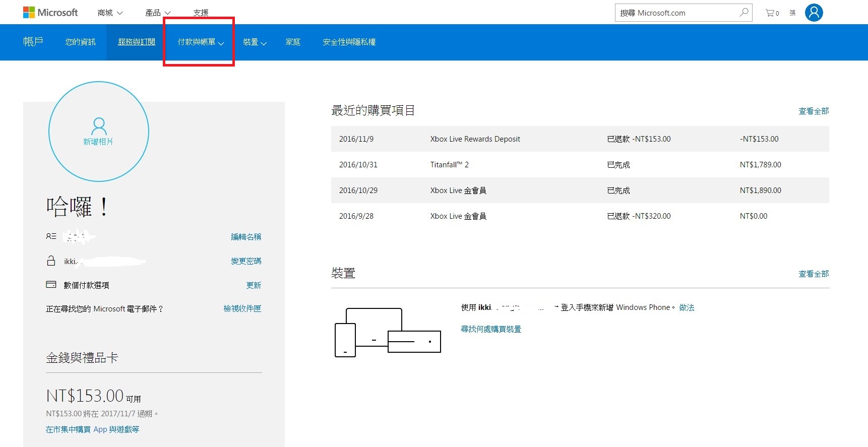Click the date 2016/11/9

coord(356,139)
